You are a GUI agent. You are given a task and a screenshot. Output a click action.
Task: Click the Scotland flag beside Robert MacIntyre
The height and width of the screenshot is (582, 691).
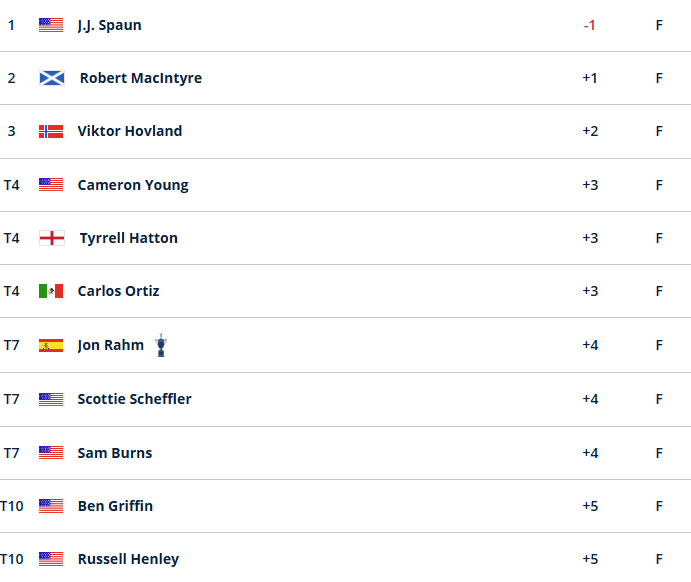click(x=52, y=78)
